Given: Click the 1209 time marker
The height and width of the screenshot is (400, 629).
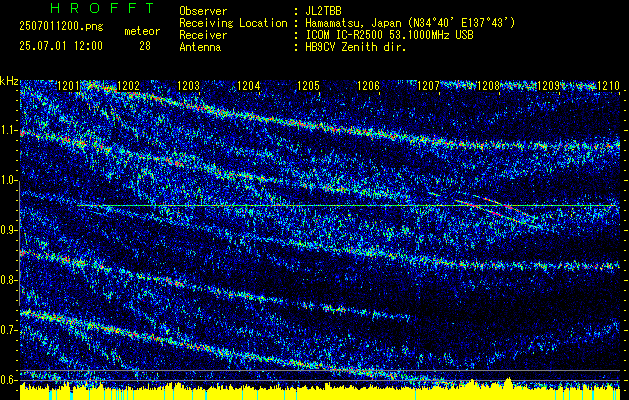Looking at the screenshot, I should [x=548, y=86].
